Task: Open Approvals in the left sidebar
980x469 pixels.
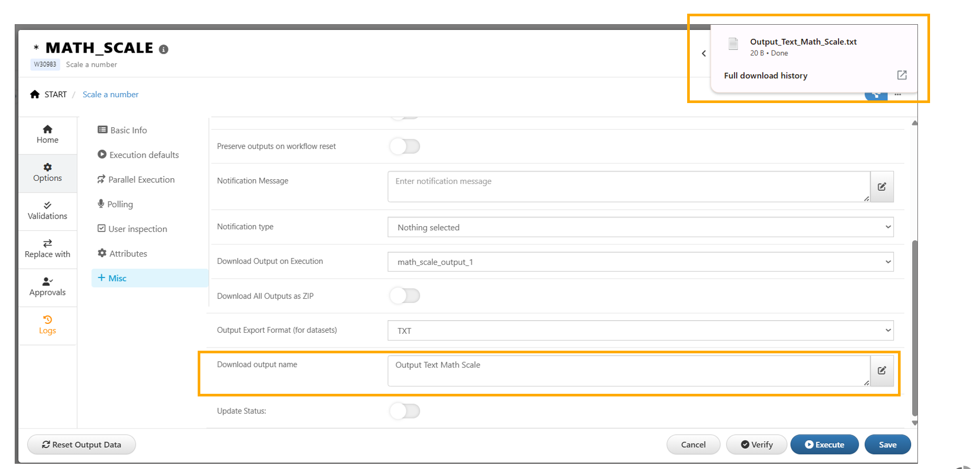Action: [x=47, y=287]
